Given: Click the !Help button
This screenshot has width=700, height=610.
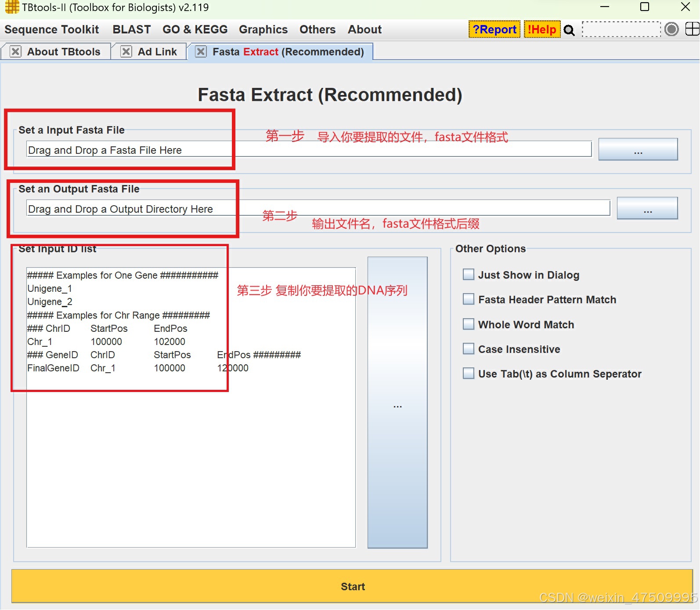Looking at the screenshot, I should 542,29.
